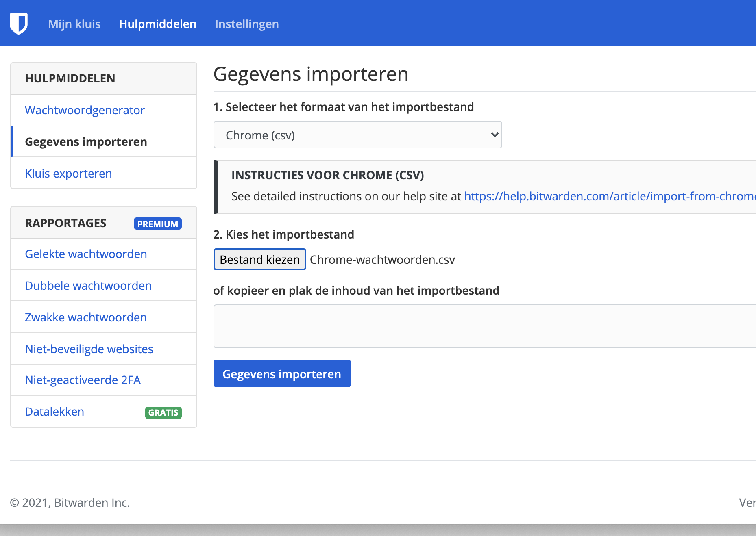Click the INSTRUCTIES VOOR CHROME (CSV) heading

328,175
